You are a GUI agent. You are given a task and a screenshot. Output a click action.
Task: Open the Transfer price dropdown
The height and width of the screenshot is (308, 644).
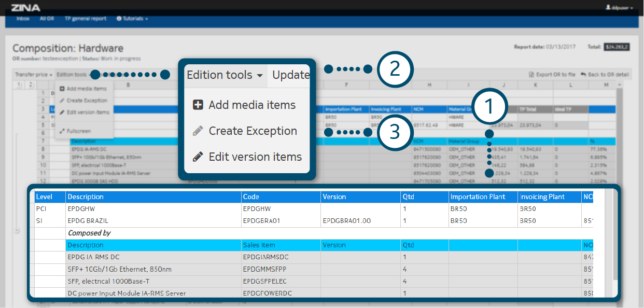[x=34, y=75]
